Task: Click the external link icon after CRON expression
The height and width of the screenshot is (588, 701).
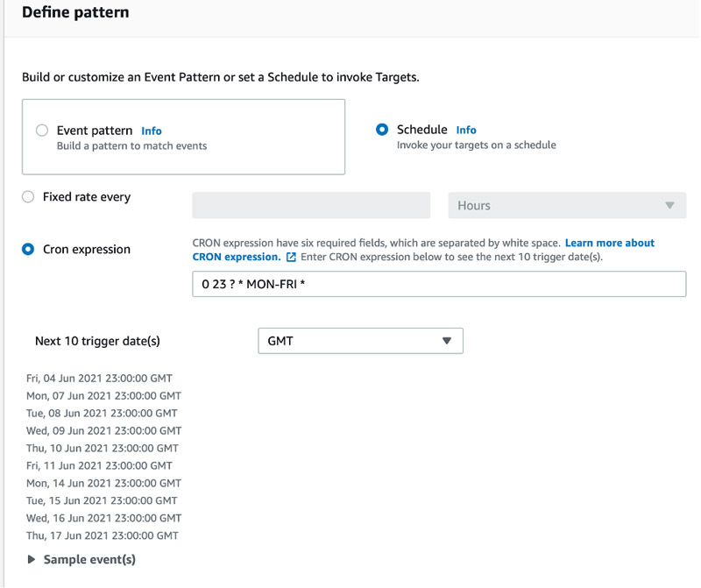Action: click(x=291, y=257)
